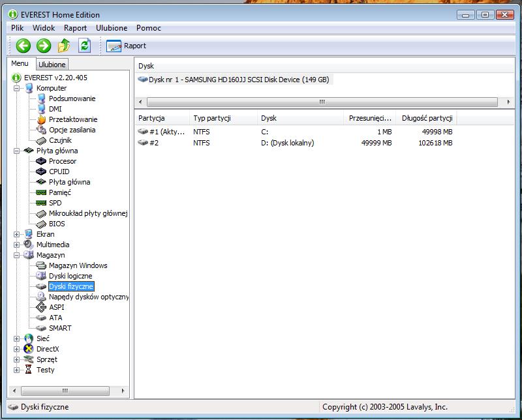Click the Procesor chip icon

[41, 161]
